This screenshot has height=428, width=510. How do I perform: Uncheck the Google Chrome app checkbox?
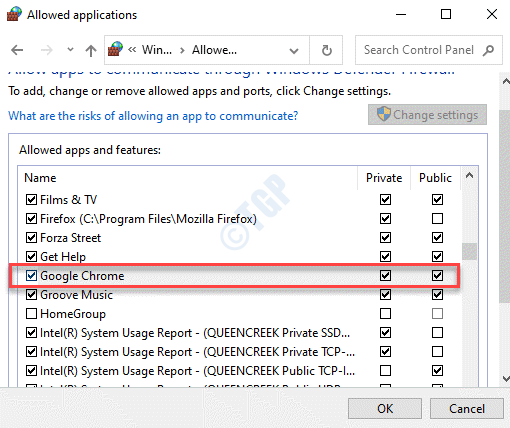point(31,276)
